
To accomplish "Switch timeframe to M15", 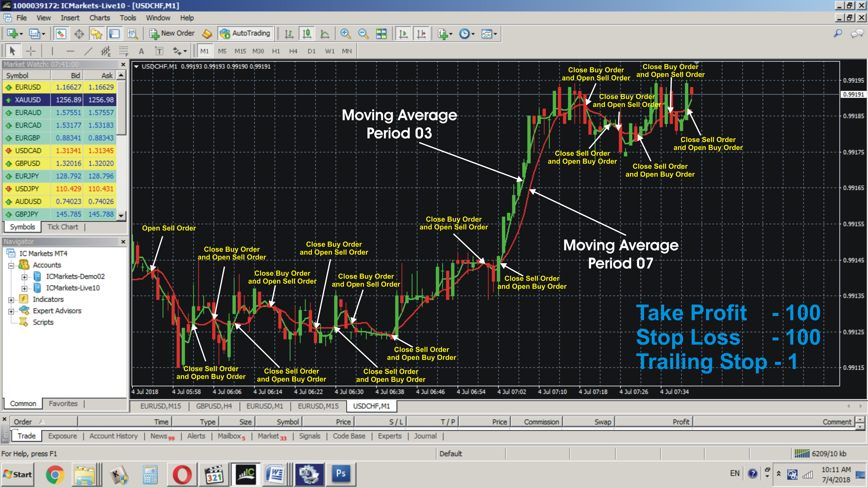I will [x=240, y=51].
